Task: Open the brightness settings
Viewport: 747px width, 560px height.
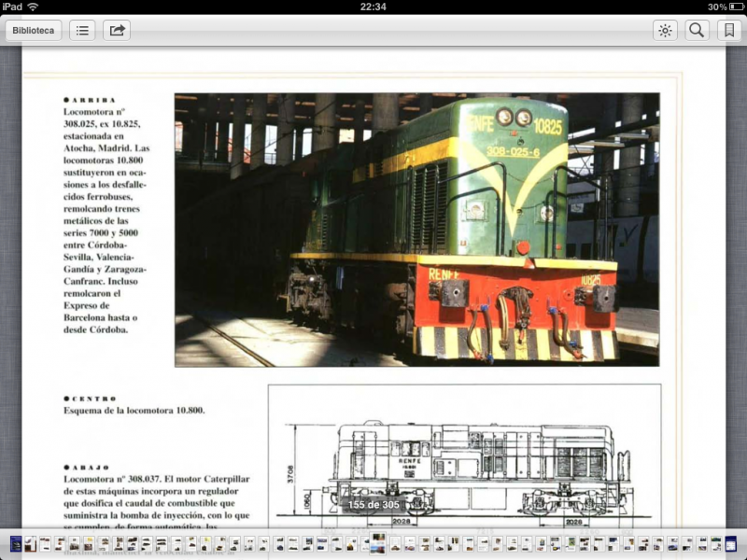Action: tap(665, 31)
